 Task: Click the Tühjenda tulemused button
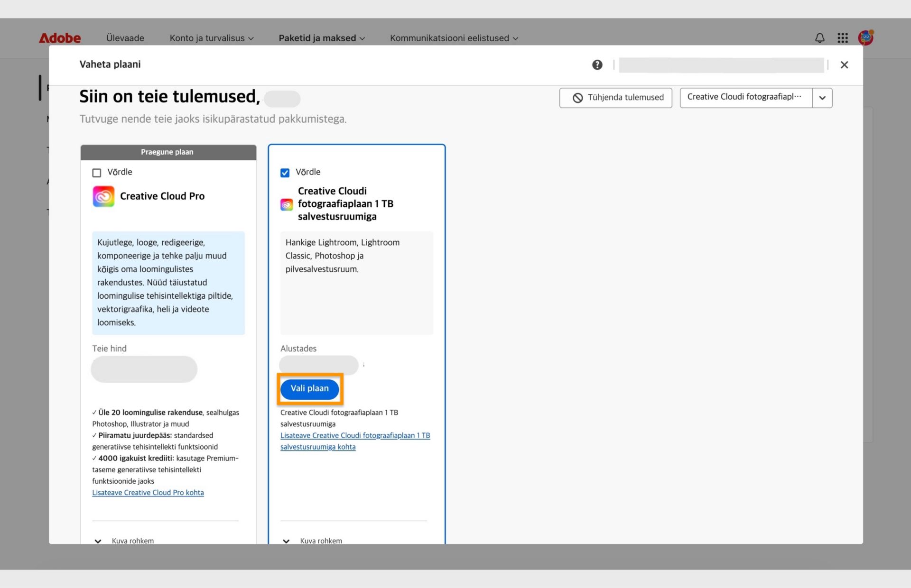click(615, 98)
